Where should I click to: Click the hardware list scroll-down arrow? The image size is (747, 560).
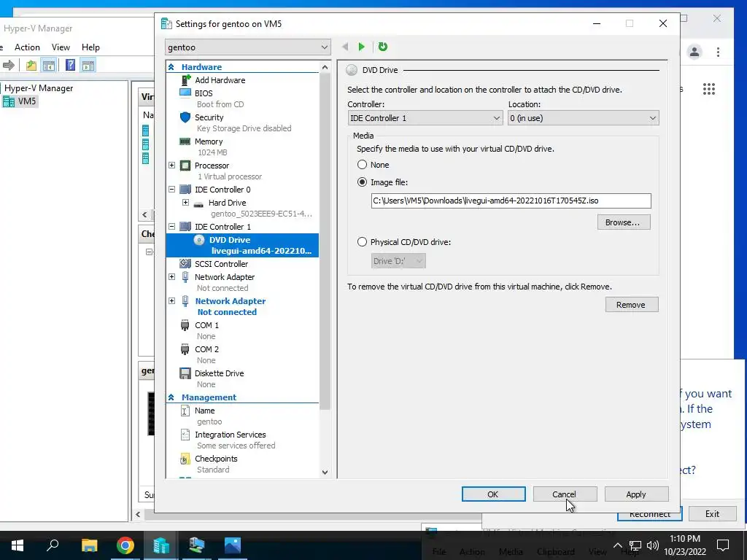325,472
